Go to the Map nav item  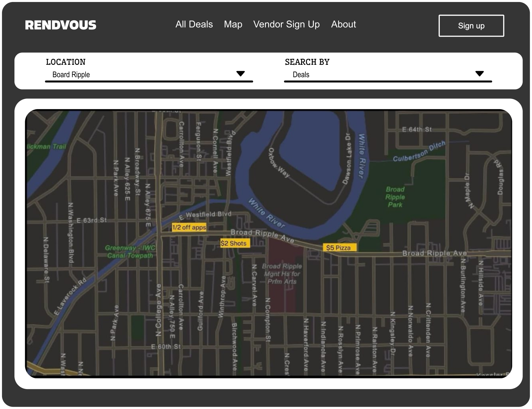pyautogui.click(x=233, y=24)
